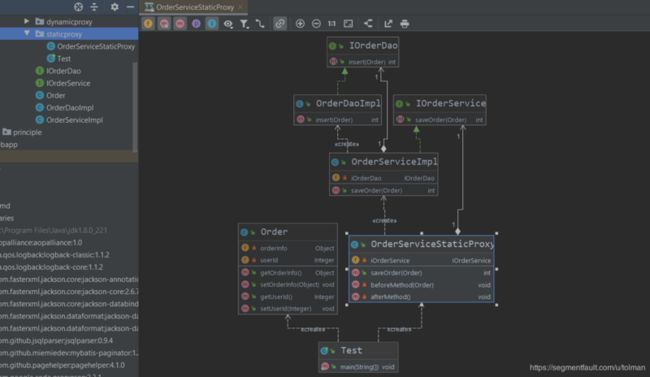Toggle Constructors display in diagram toolbar

[x=164, y=24]
